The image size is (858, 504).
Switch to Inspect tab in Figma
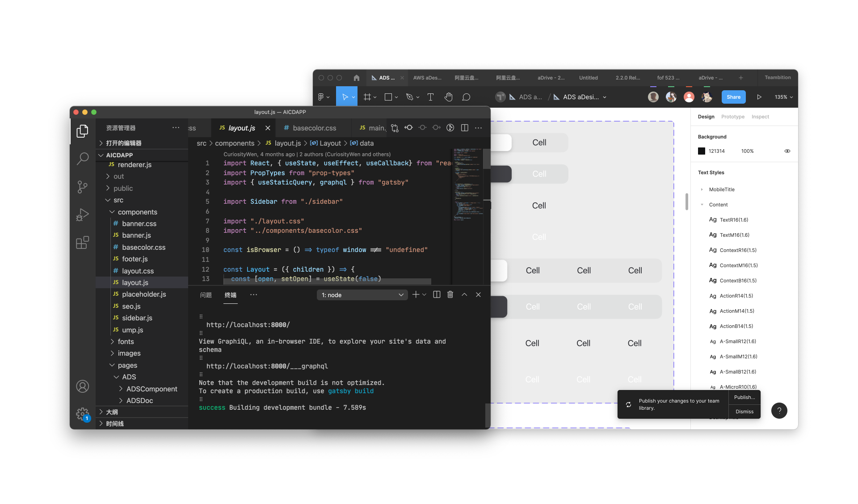click(760, 117)
